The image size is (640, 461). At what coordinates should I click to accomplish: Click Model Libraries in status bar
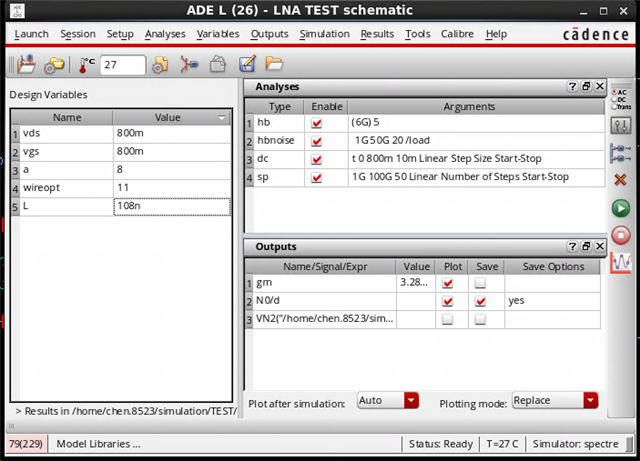tap(98, 443)
